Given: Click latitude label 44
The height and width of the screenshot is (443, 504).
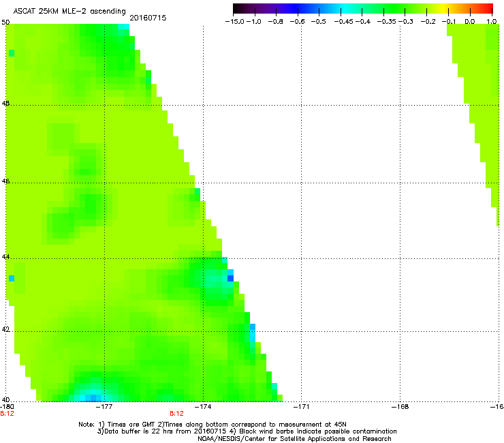Looking at the screenshot, I should click(x=5, y=257).
